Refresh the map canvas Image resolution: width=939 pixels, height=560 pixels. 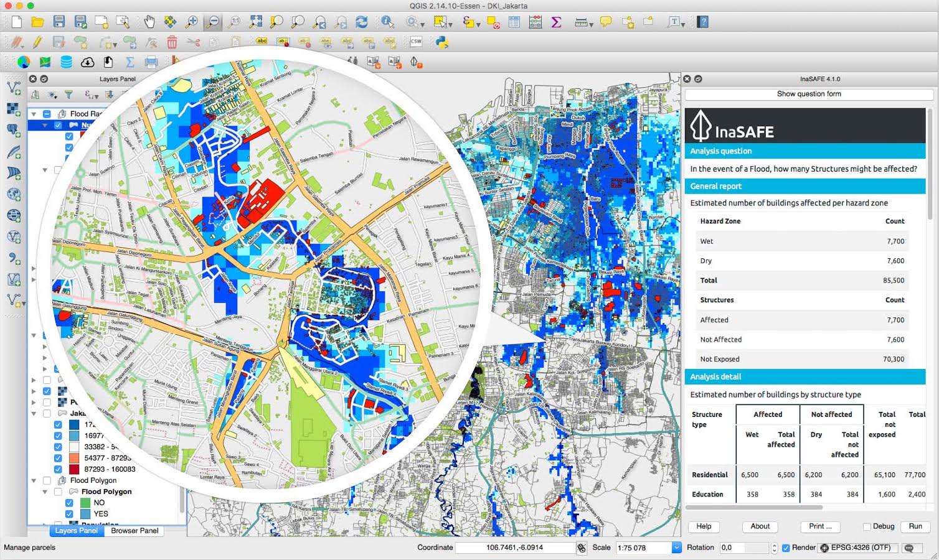pyautogui.click(x=361, y=22)
